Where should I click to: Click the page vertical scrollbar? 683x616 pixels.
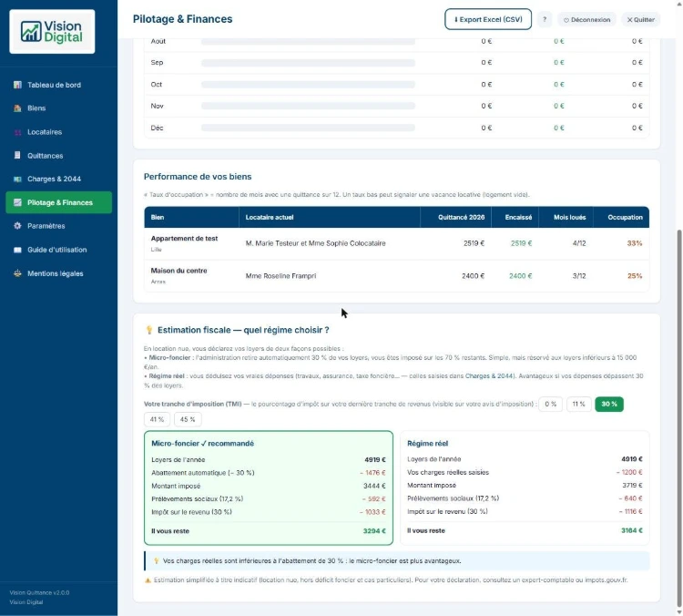679,416
